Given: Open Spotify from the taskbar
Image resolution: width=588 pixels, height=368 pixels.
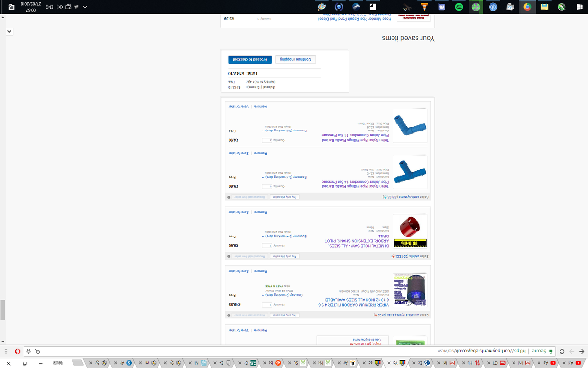Looking at the screenshot, I should tap(459, 7).
